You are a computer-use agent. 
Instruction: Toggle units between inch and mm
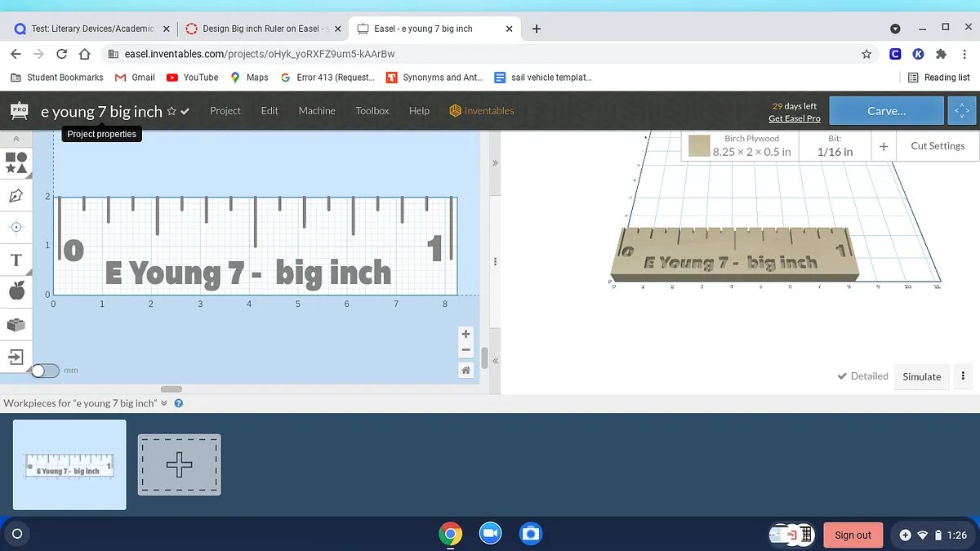coord(45,371)
